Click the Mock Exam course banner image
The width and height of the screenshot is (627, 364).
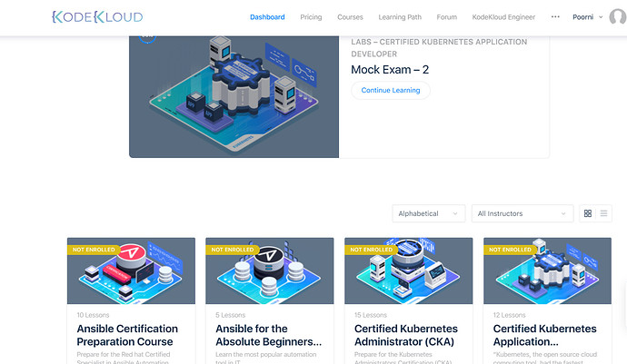(234, 97)
